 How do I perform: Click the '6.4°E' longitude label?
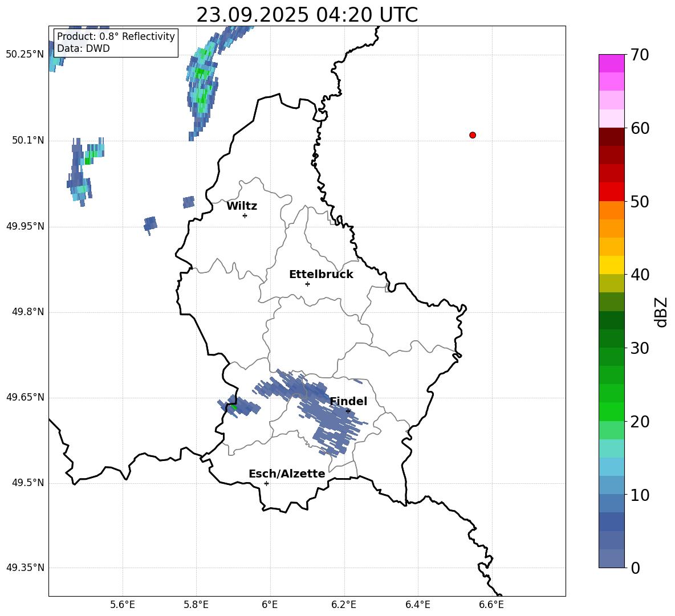click(x=417, y=605)
